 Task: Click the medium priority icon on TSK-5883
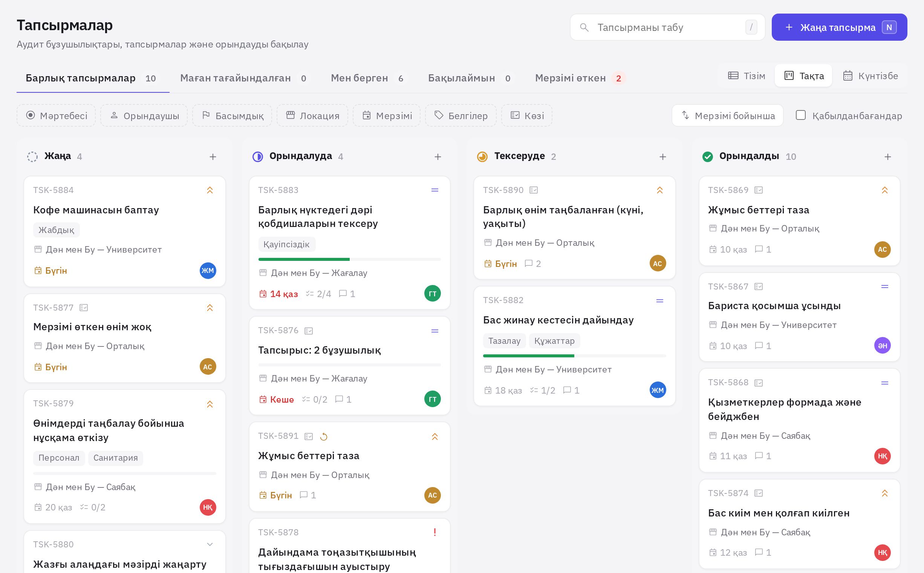coord(434,190)
